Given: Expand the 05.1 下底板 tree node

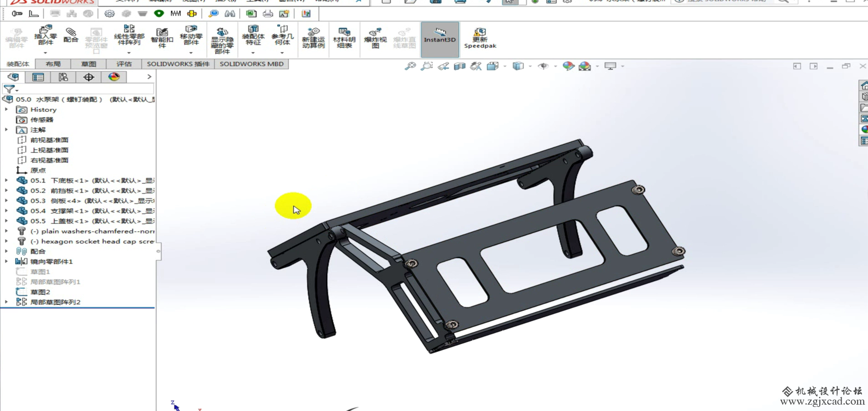Looking at the screenshot, I should point(6,180).
